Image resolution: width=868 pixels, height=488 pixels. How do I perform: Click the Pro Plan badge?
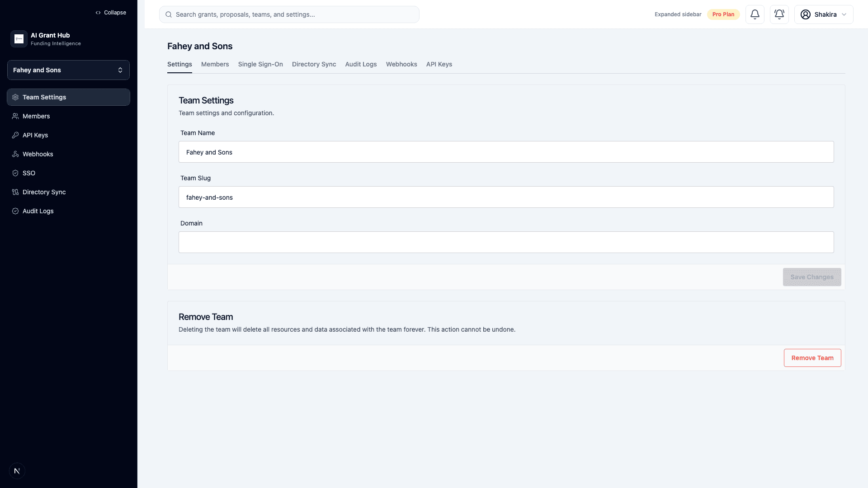point(723,14)
